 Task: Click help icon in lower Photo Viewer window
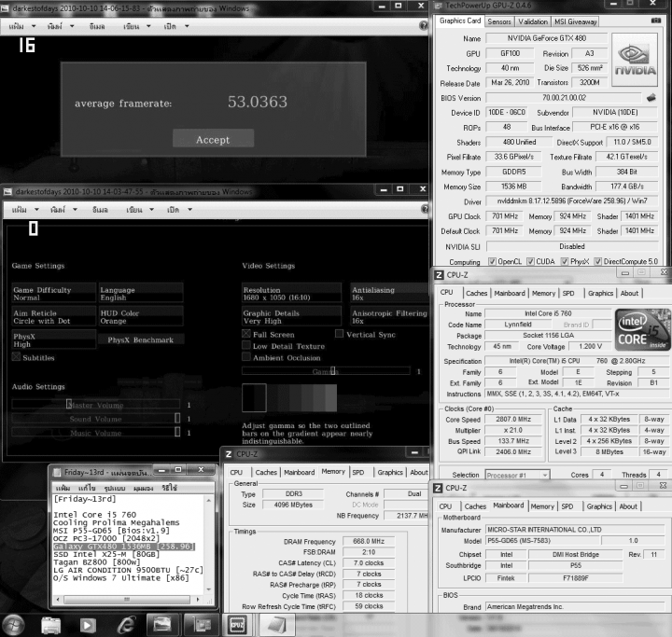click(x=425, y=209)
